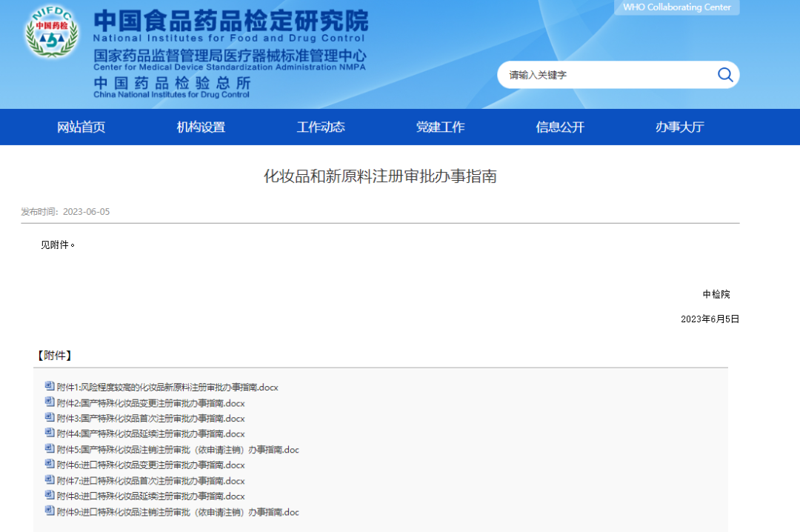
Task: Click the document icon beside 附件7
Action: click(x=50, y=479)
